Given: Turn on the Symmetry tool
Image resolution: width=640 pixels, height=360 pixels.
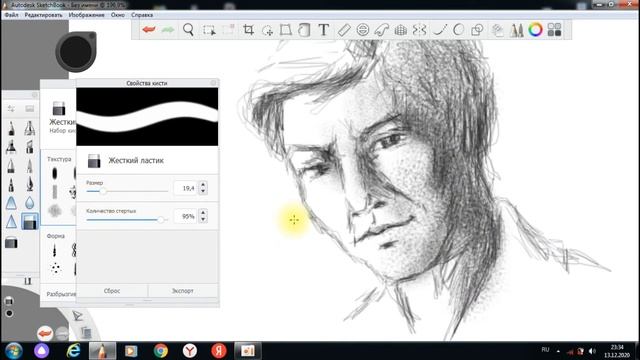Looking at the screenshot, I should (419, 30).
